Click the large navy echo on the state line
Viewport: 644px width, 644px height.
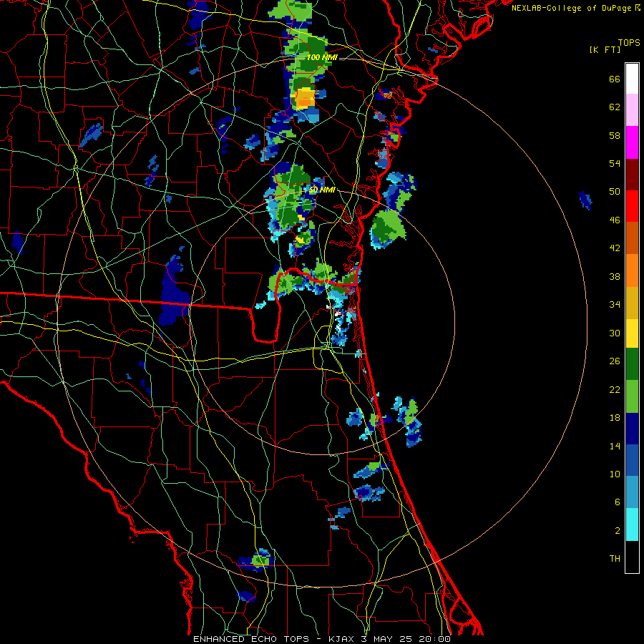pyautogui.click(x=174, y=293)
